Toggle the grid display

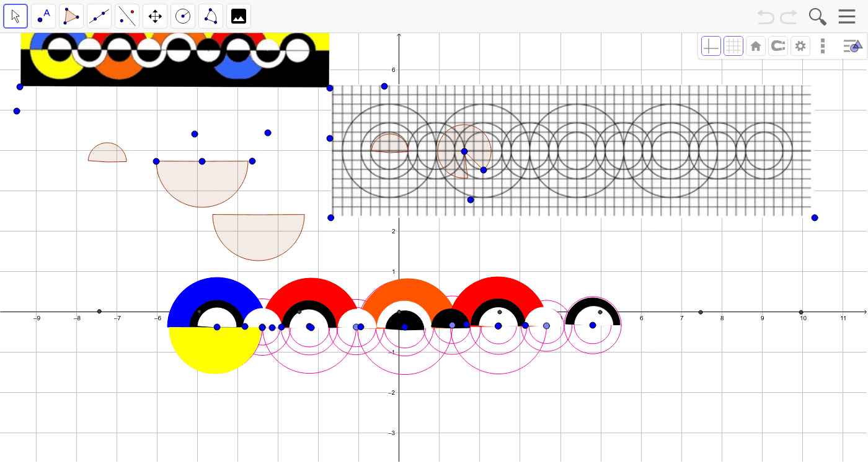733,46
